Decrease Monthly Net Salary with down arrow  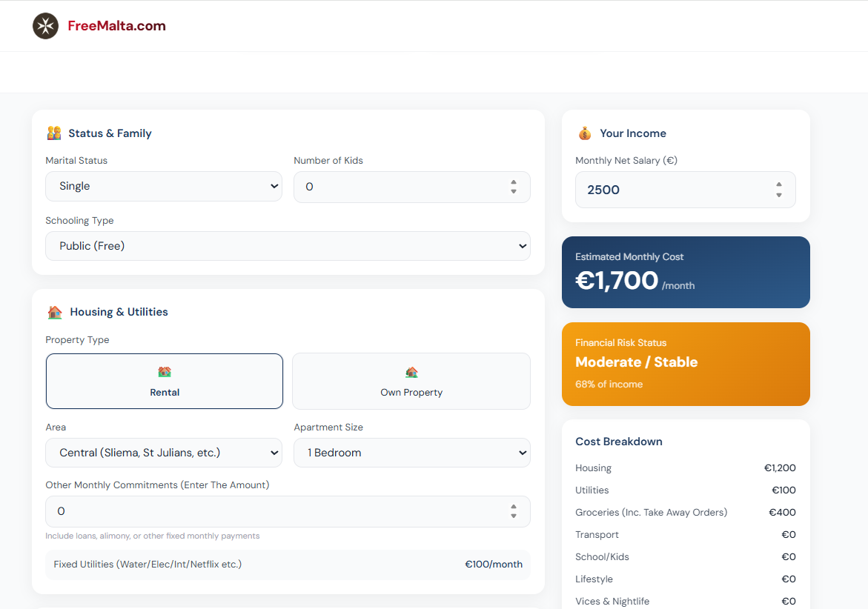(x=778, y=195)
